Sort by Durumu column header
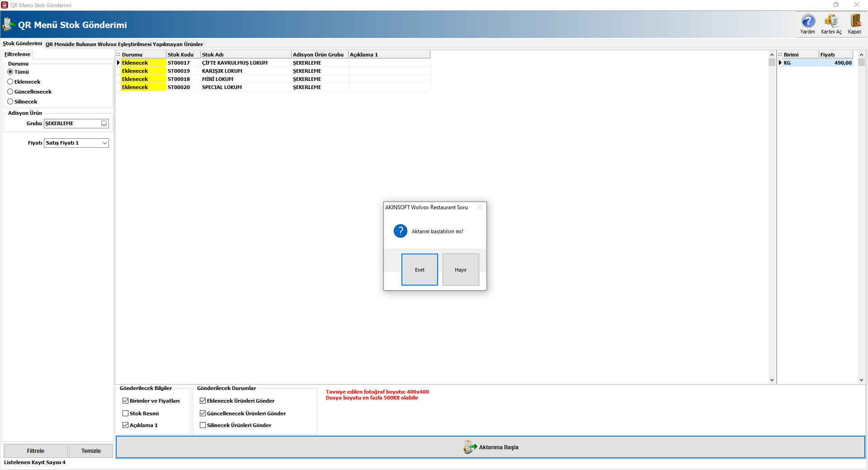The width and height of the screenshot is (868, 470). (x=143, y=55)
